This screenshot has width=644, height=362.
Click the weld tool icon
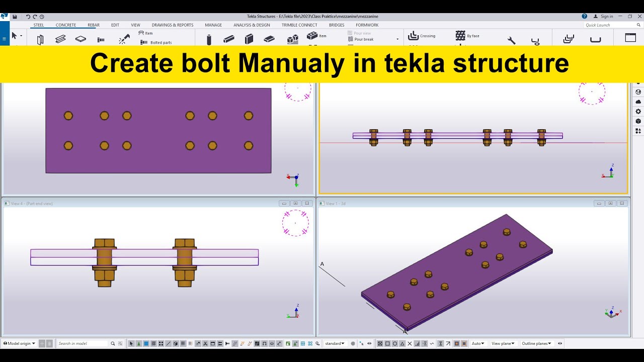124,39
